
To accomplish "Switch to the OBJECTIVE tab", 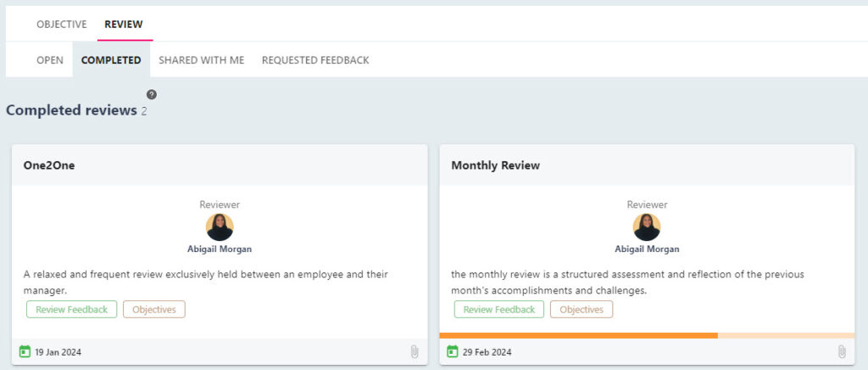I will coord(61,25).
